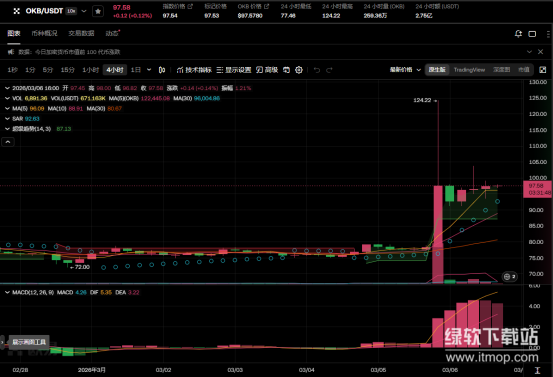Switch to the depth chart (深度图) view
The height and width of the screenshot is (377, 553).
502,70
